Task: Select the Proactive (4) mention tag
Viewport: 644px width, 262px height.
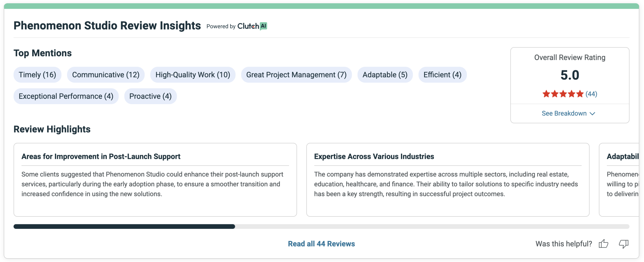Action: click(x=150, y=96)
